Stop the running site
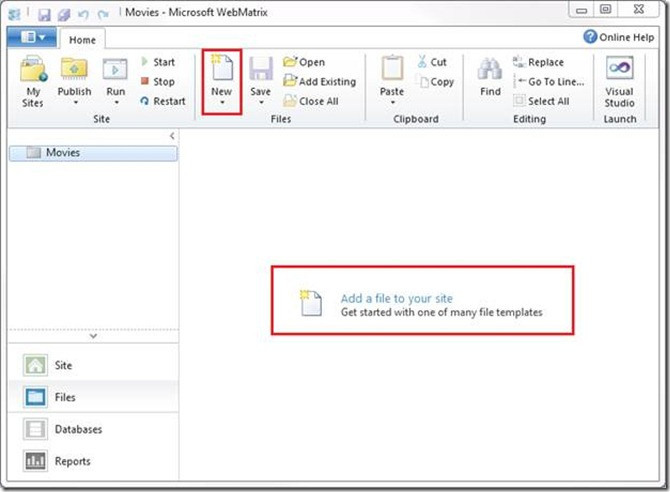 [x=158, y=81]
